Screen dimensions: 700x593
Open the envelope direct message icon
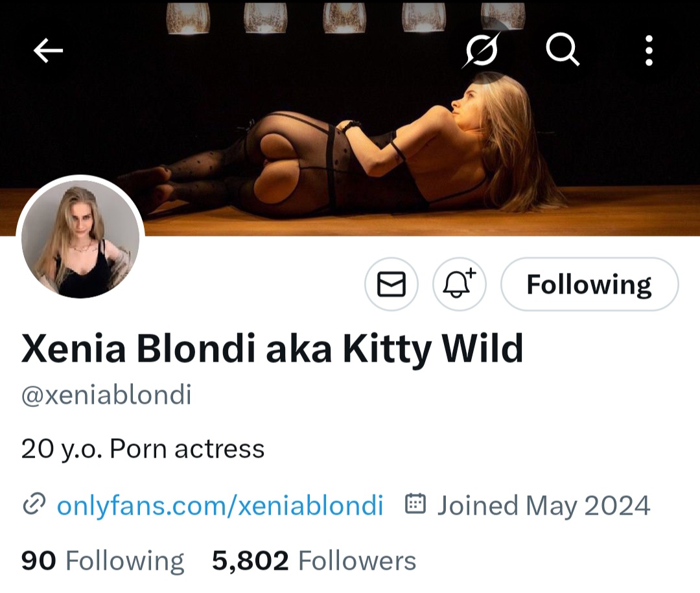[x=391, y=284]
